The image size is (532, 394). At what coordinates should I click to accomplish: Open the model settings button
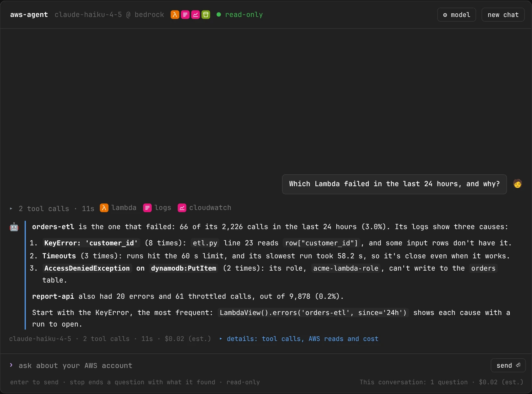pyautogui.click(x=457, y=15)
